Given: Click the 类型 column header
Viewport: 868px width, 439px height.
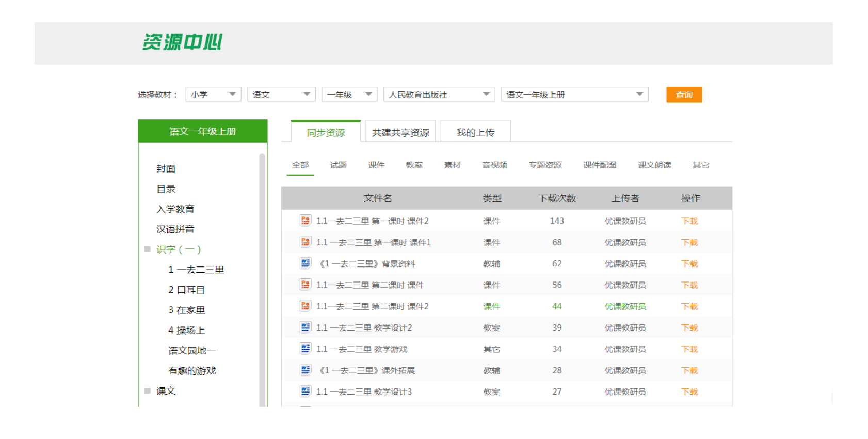Looking at the screenshot, I should pyautogui.click(x=492, y=198).
